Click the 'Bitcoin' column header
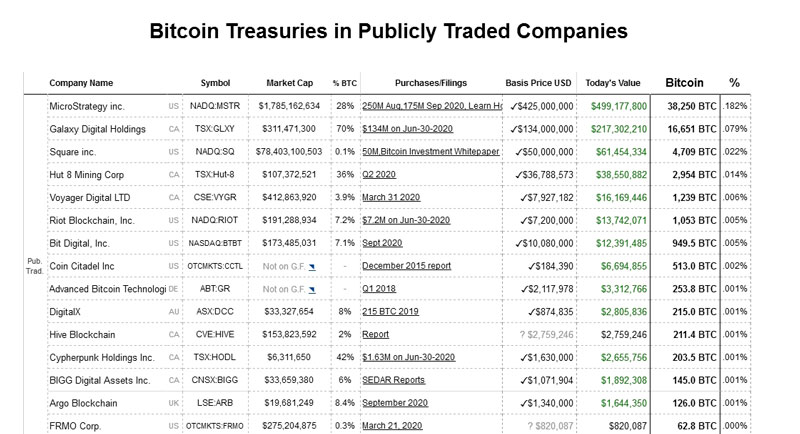This screenshot has height=434, width=800. [684, 83]
